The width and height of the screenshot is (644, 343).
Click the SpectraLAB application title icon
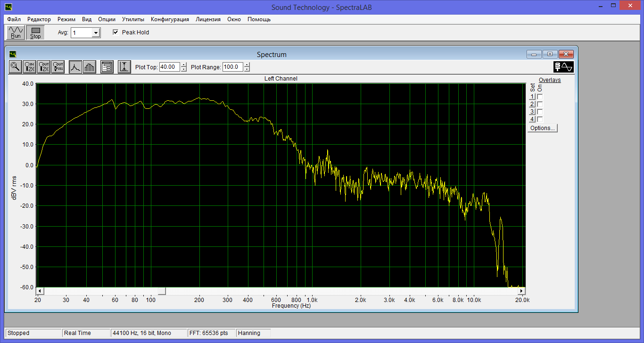tap(8, 7)
